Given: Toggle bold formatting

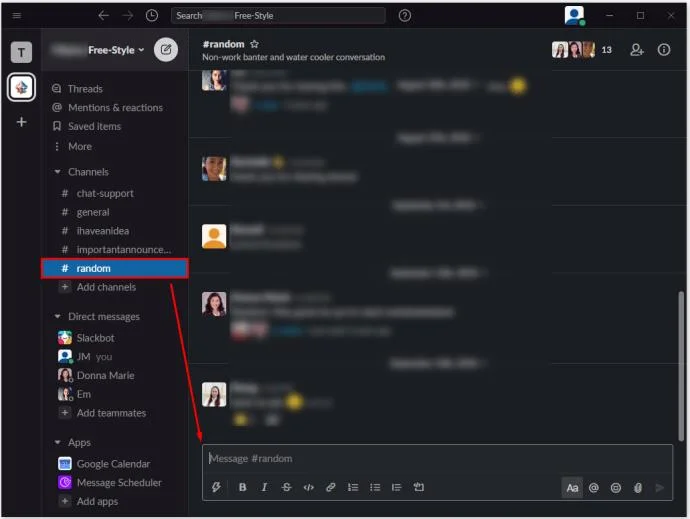Looking at the screenshot, I should click(242, 487).
